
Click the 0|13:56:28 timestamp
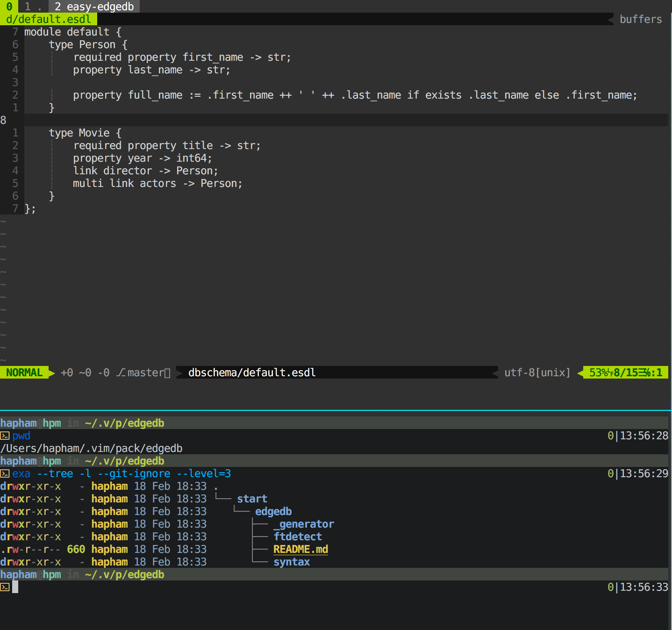click(638, 436)
